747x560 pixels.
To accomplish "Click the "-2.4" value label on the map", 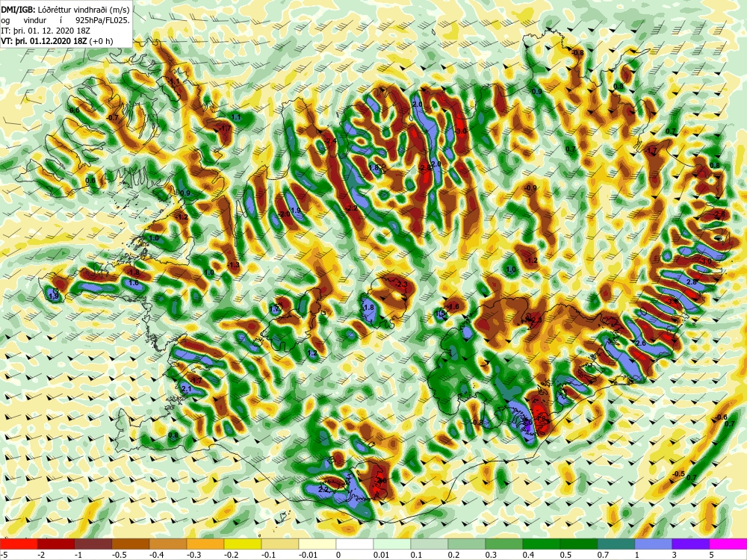I will click(332, 141).
